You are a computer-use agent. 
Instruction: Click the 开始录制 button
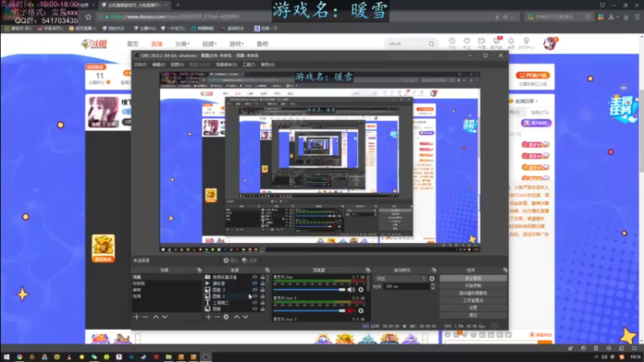[473, 286]
